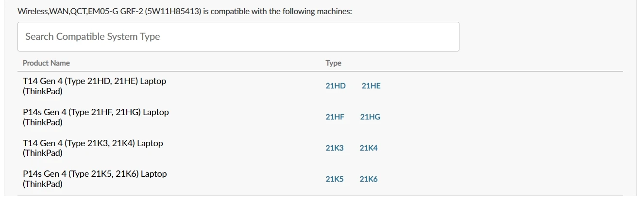644x203 pixels.
Task: Click the Search Compatible System Type field
Action: coord(238,36)
